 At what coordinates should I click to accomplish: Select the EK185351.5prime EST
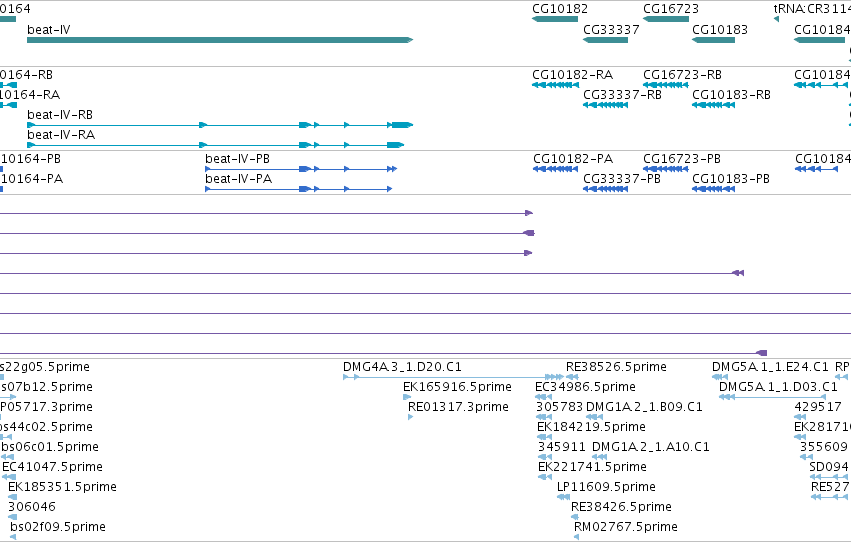click(x=12, y=497)
